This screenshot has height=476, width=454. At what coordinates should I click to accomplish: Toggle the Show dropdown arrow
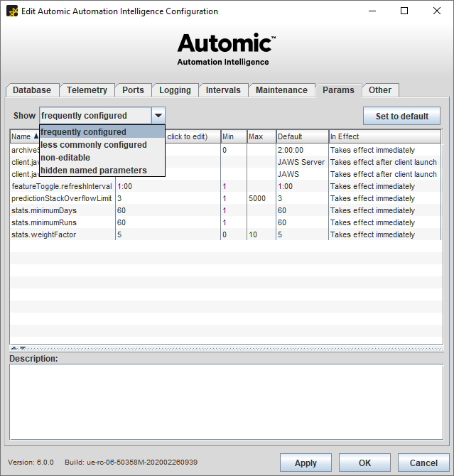tap(158, 115)
